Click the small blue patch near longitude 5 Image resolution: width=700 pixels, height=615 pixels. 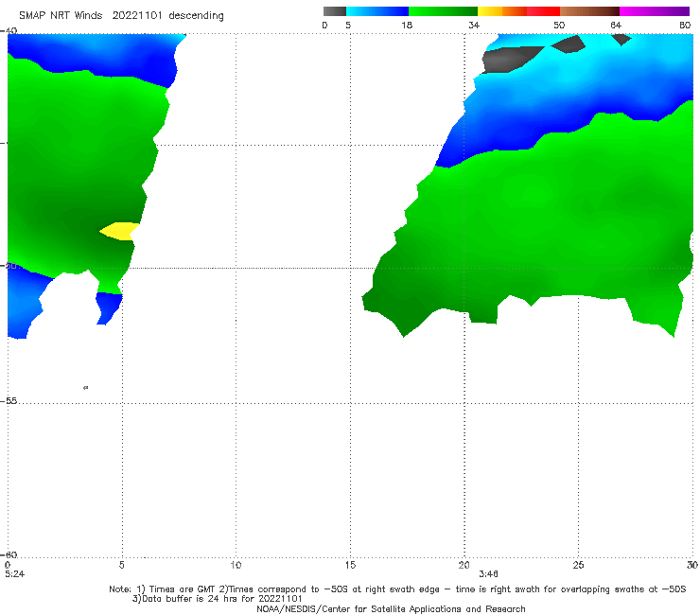[109, 308]
